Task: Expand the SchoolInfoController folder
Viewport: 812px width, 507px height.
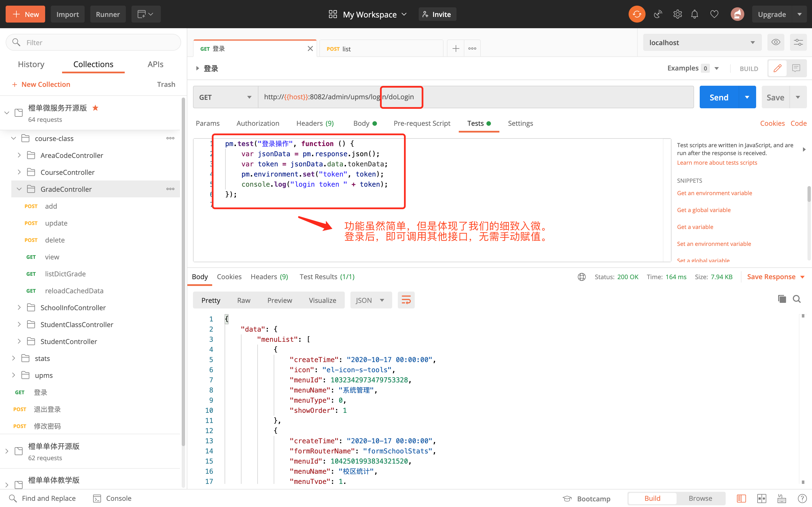Action: click(19, 307)
